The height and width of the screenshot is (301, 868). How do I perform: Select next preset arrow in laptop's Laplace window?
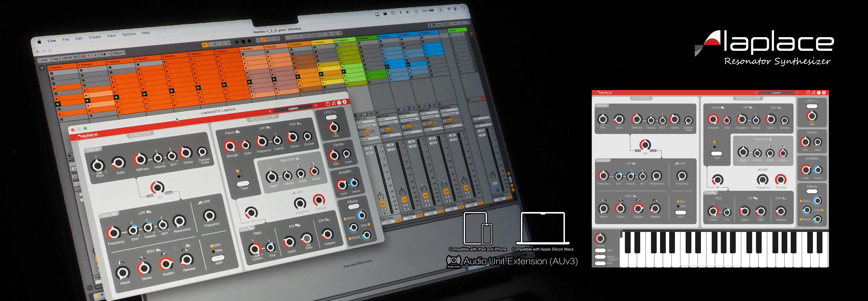point(316,105)
